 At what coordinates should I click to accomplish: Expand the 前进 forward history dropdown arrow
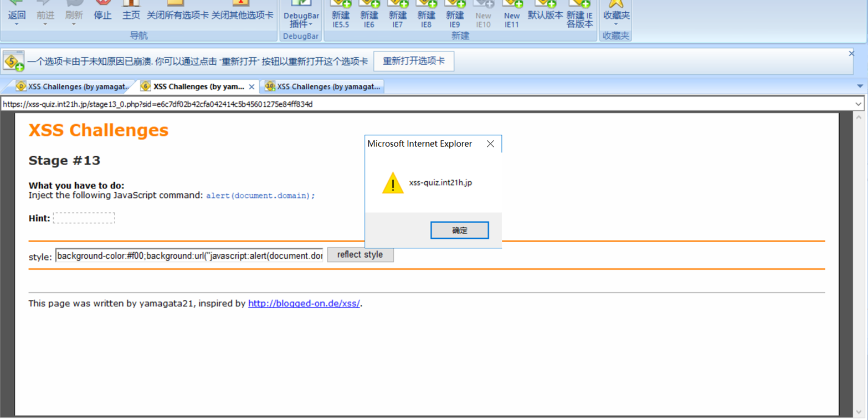coord(45,24)
